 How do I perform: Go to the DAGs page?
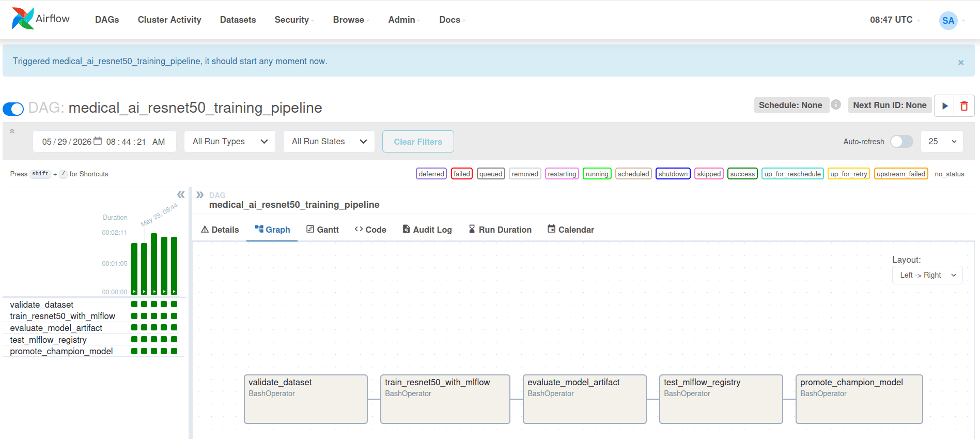107,20
